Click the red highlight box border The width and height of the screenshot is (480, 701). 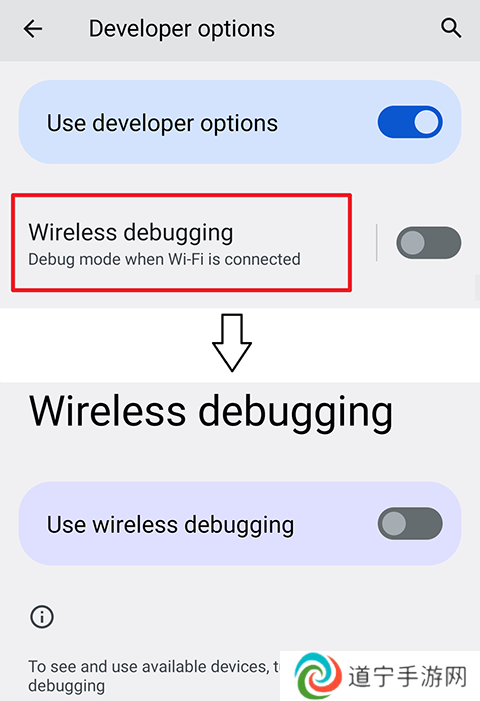[181, 195]
